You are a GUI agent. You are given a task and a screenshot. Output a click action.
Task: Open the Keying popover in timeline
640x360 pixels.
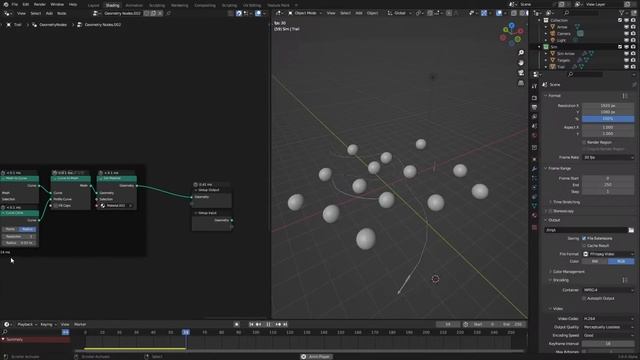coord(48,324)
